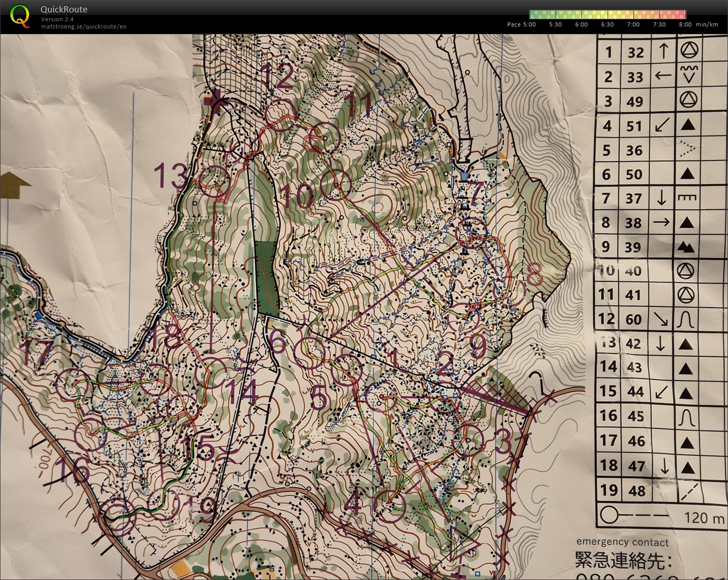Open the matstroeng.se/quickroute/en link

[x=84, y=26]
